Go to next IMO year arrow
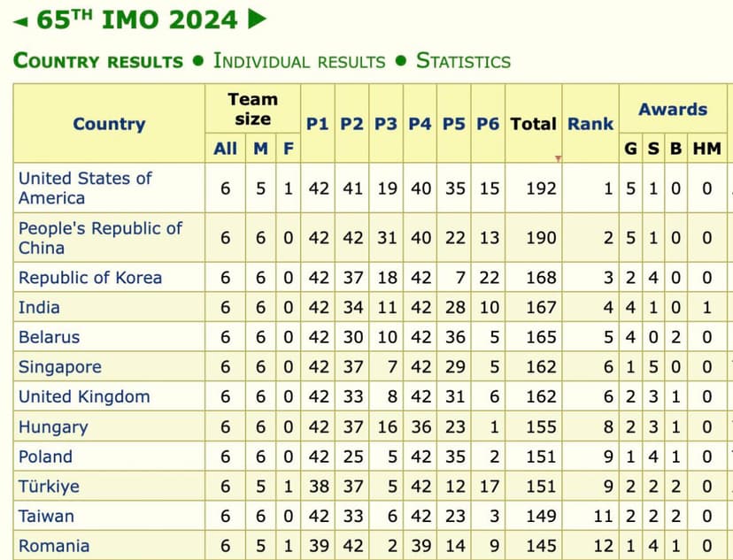The image size is (733, 560). (257, 19)
